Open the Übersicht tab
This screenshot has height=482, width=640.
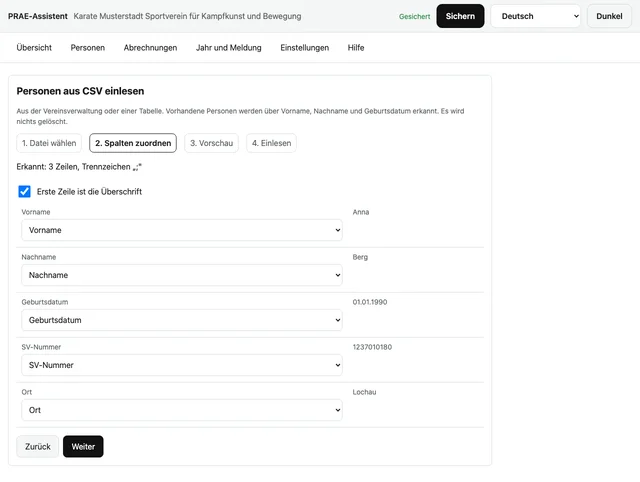click(x=34, y=48)
